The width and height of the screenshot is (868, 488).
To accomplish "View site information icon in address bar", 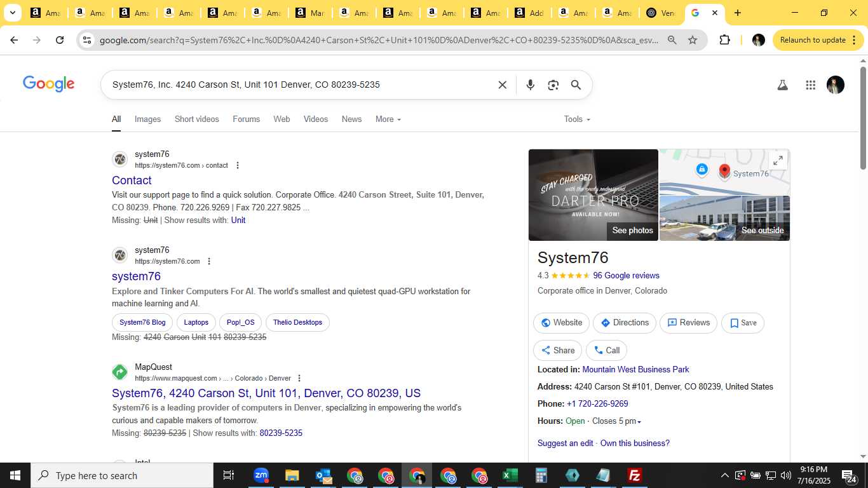I will [x=87, y=40].
